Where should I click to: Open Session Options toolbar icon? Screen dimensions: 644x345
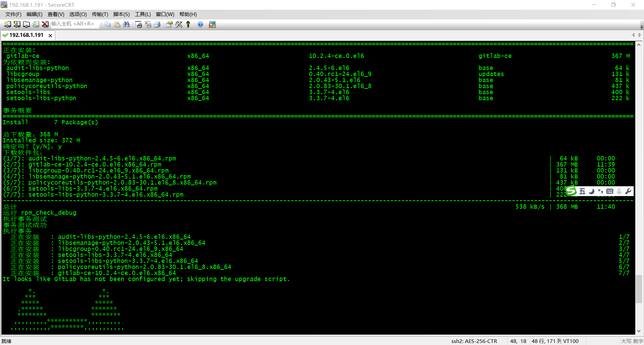tap(169, 24)
